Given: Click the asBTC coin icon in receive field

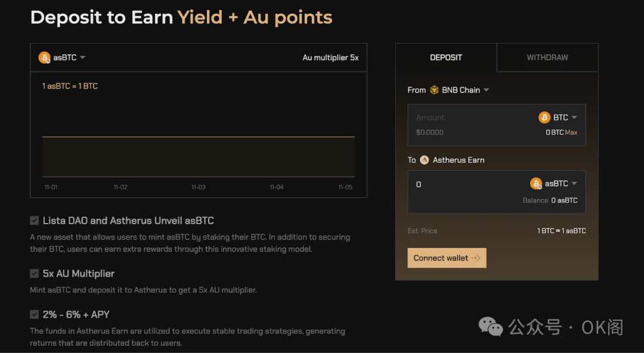Looking at the screenshot, I should point(536,184).
